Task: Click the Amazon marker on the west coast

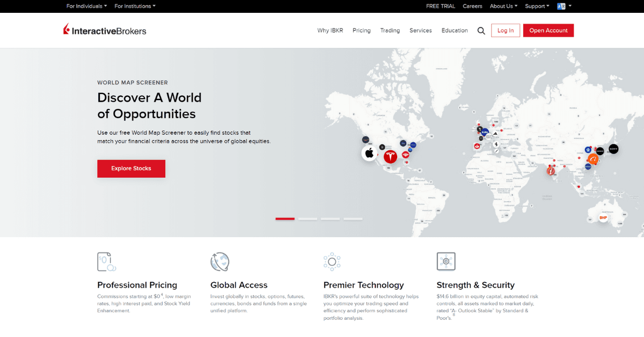Action: (365, 140)
